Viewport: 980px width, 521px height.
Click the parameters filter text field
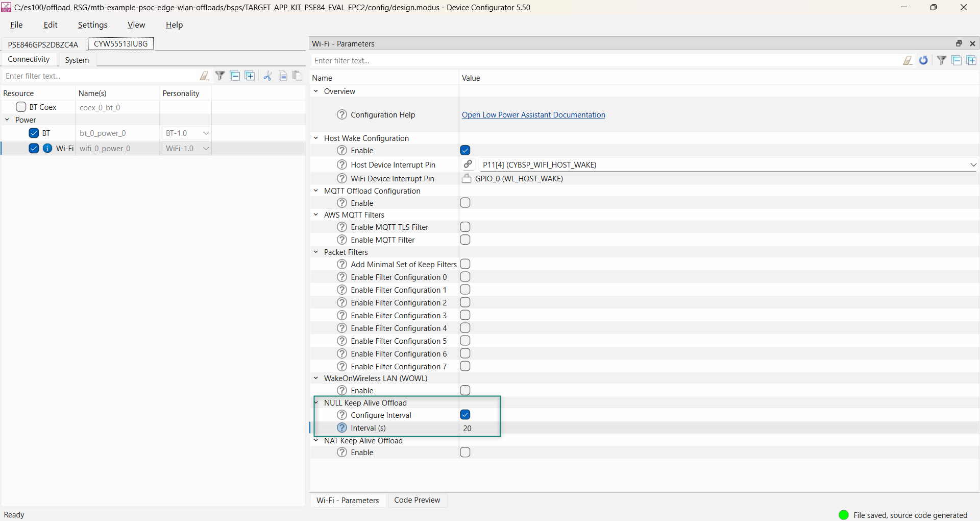click(x=602, y=61)
